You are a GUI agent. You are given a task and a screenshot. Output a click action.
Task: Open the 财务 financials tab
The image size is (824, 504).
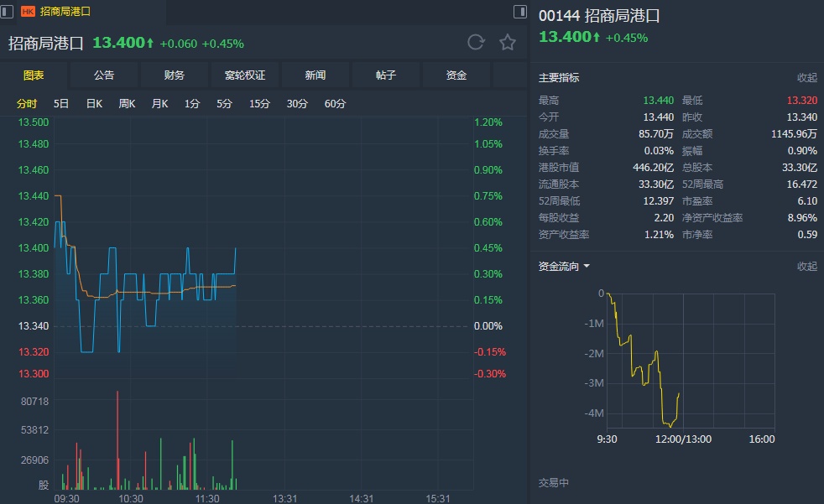(x=175, y=75)
